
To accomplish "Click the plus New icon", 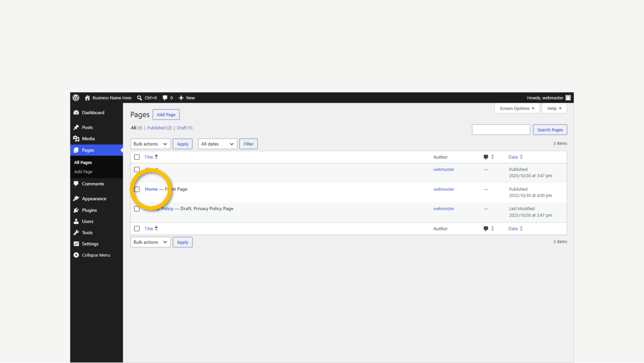I will tap(181, 98).
